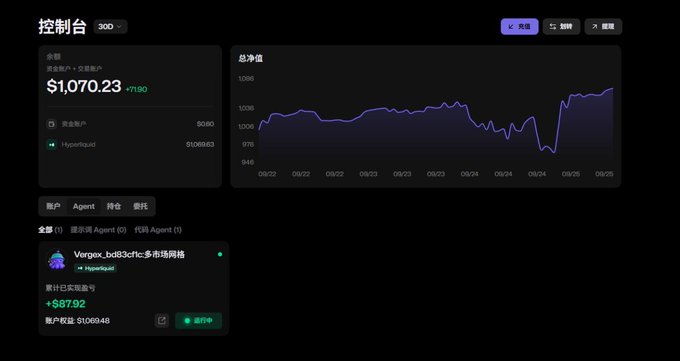This screenshot has width=680, height=361.
Task: Click the $0.60 funding account amount
Action: [x=205, y=124]
